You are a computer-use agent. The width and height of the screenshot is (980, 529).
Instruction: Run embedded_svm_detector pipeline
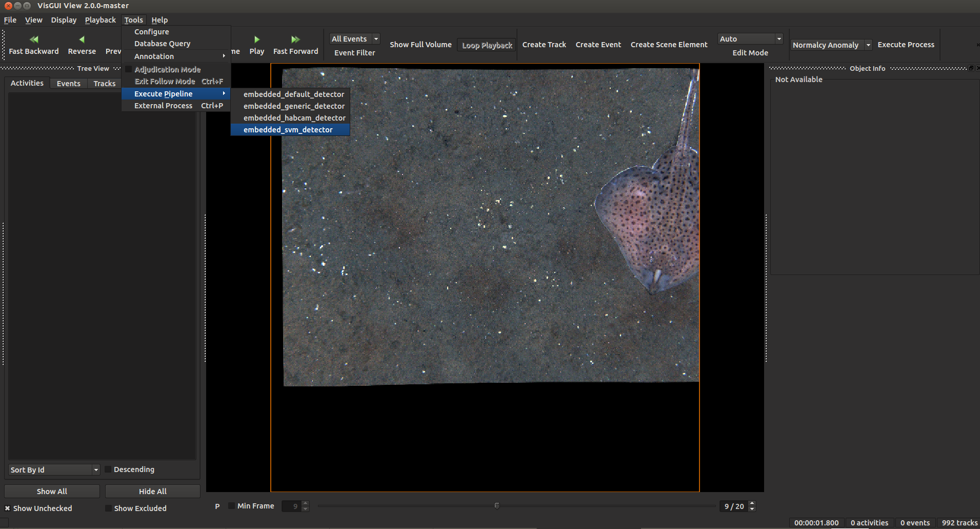click(x=290, y=130)
